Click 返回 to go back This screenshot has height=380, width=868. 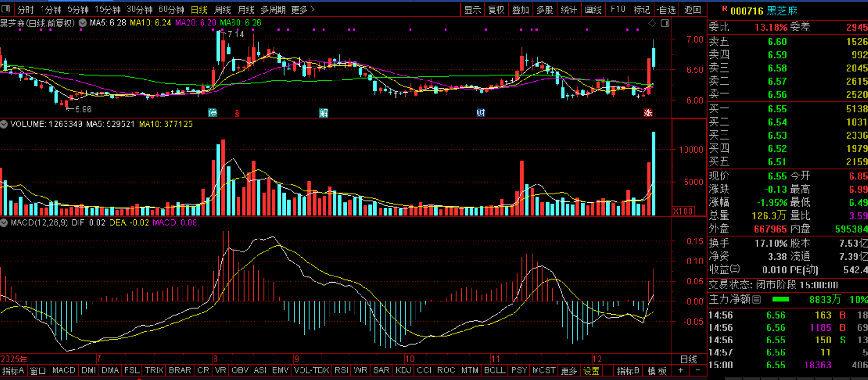(x=692, y=10)
